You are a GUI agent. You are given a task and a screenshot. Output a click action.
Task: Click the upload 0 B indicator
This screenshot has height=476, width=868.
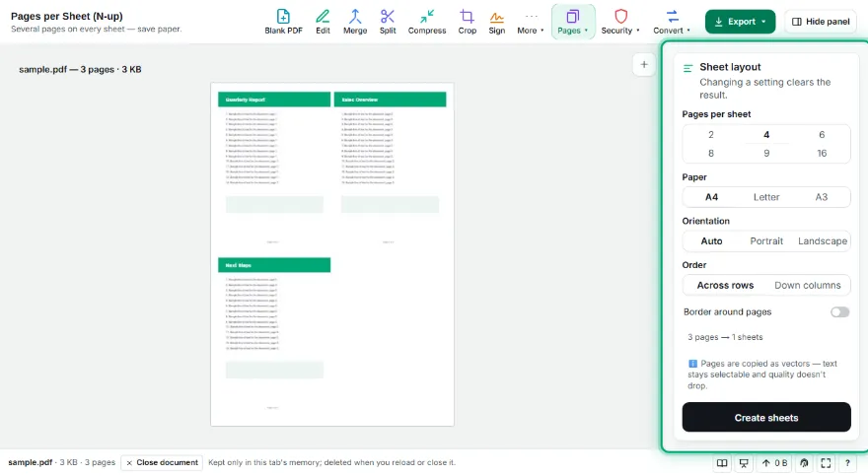click(774, 463)
